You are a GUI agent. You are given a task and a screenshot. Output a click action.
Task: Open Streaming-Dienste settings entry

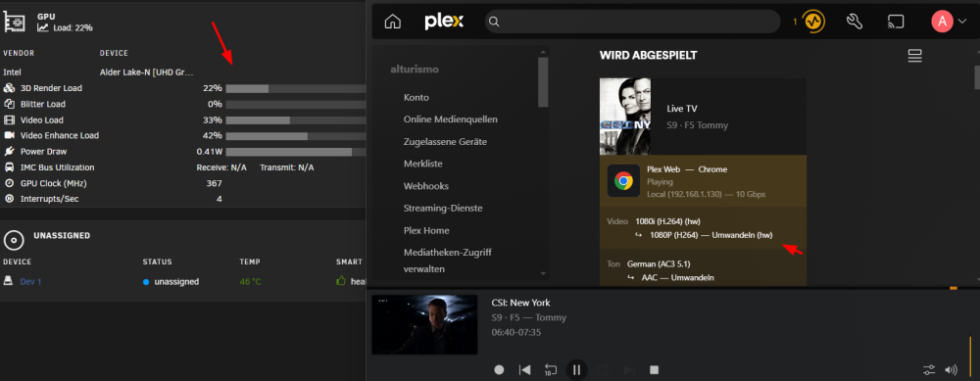pos(443,208)
